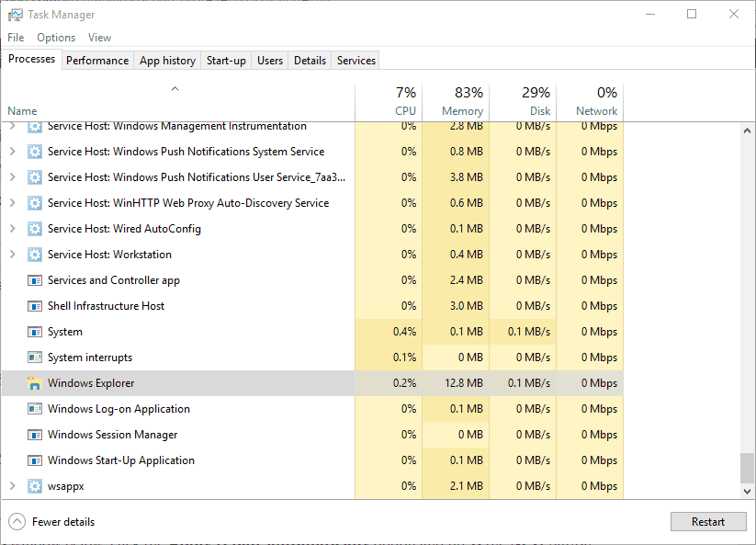Maximize the Task Manager window

tap(692, 14)
